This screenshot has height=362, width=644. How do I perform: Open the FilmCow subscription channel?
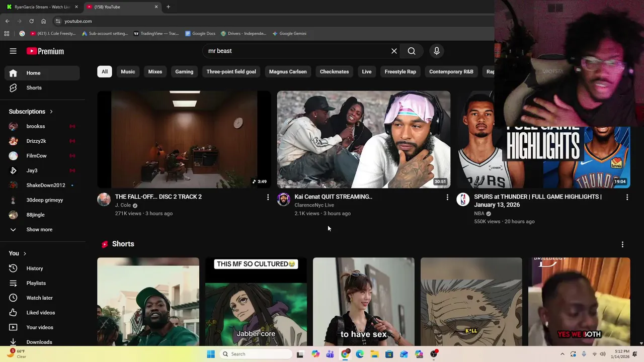(42, 156)
